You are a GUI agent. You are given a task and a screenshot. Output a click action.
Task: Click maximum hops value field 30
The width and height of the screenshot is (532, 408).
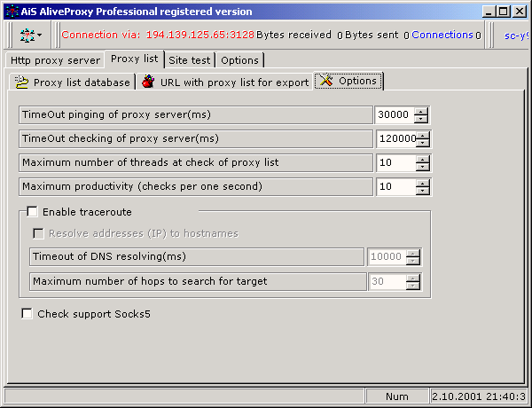point(387,281)
